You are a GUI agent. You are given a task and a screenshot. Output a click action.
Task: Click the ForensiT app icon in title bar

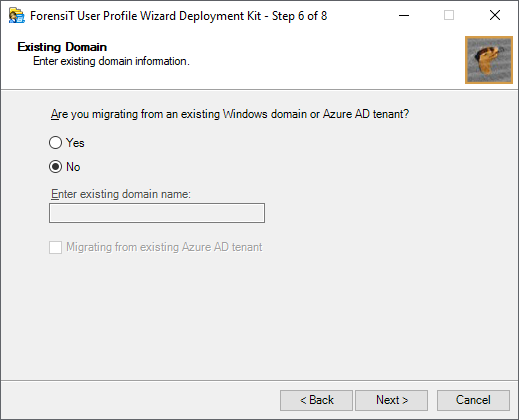coord(16,16)
